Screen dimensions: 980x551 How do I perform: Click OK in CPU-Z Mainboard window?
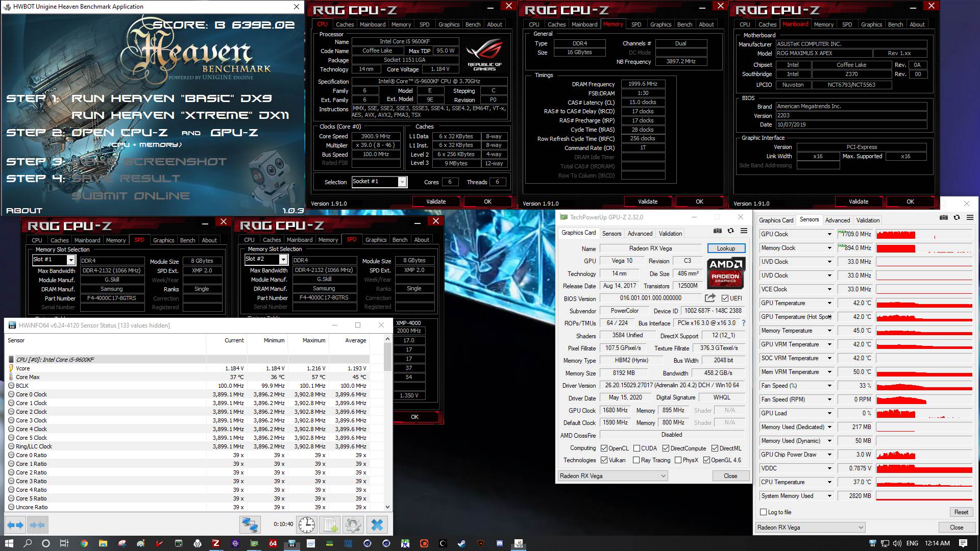(x=910, y=202)
